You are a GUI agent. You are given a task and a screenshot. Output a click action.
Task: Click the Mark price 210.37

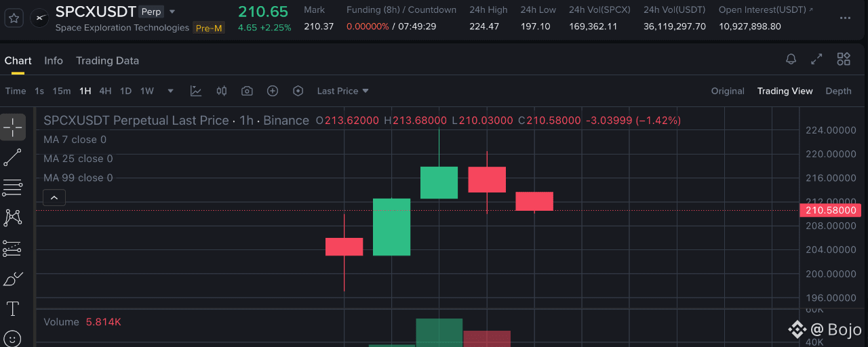[x=319, y=26]
